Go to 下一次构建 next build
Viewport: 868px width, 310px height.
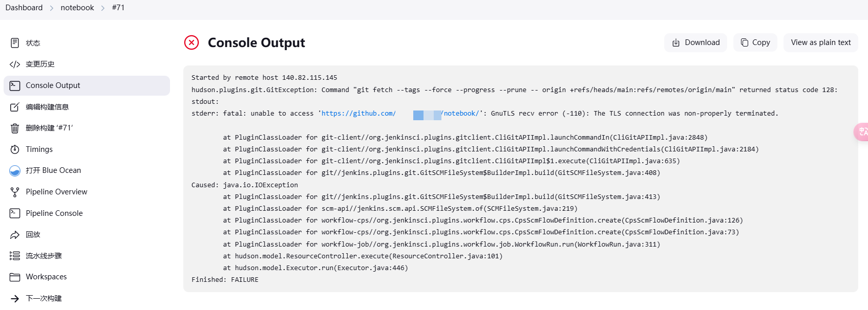(44, 298)
